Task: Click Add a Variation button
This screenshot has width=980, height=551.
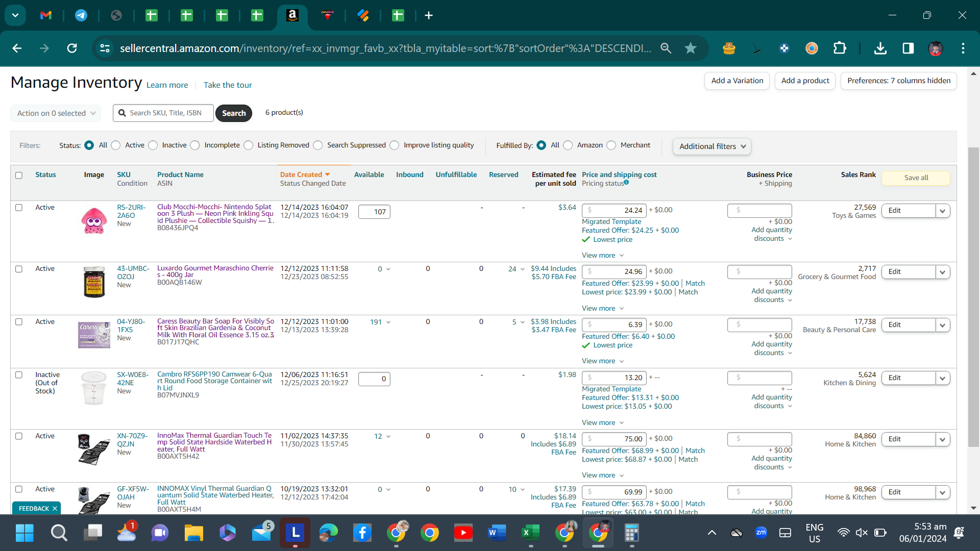Action: 737,81
